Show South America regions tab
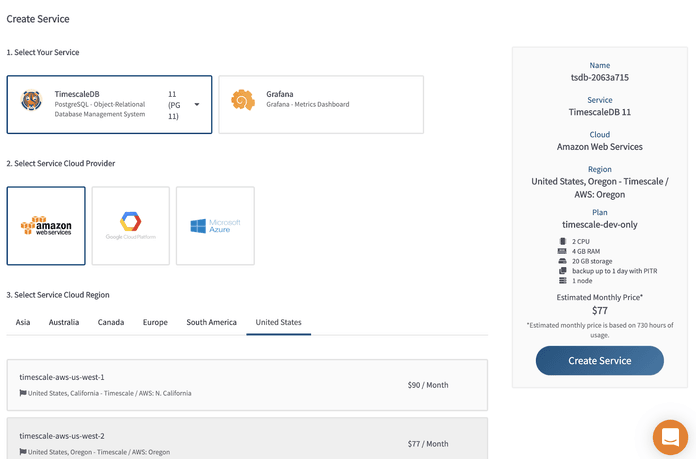The height and width of the screenshot is (459, 696). point(211,322)
